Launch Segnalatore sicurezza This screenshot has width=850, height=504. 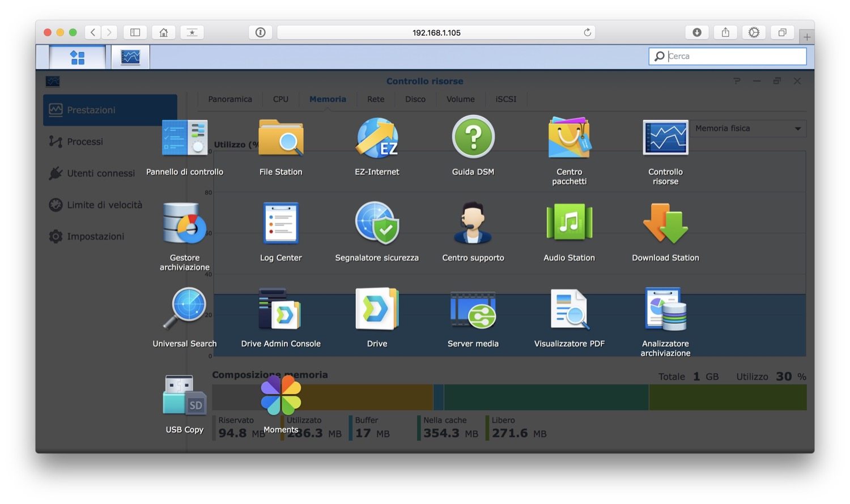pyautogui.click(x=377, y=223)
